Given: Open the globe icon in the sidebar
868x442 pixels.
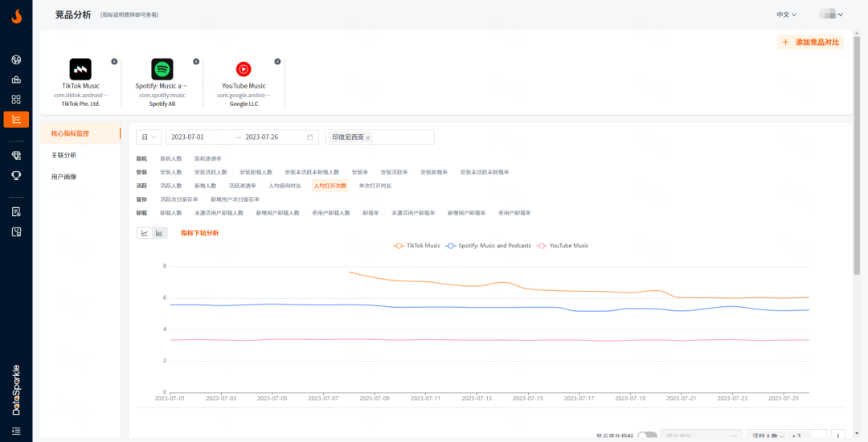Looking at the screenshot, I should pos(16,59).
